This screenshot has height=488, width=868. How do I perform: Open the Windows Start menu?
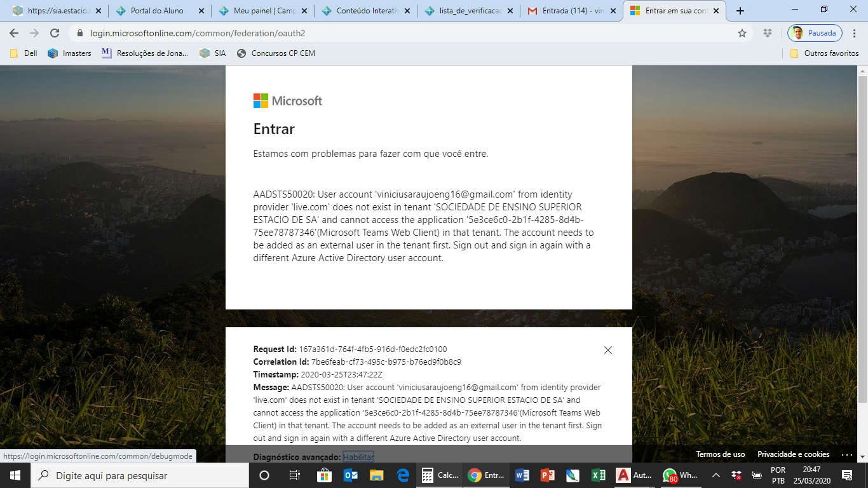pyautogui.click(x=15, y=475)
